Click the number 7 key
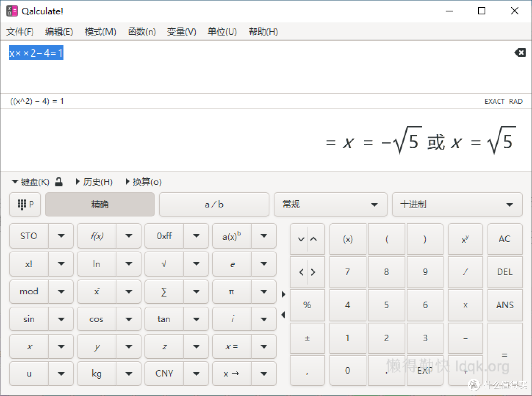This screenshot has height=396, width=532. [x=348, y=272]
